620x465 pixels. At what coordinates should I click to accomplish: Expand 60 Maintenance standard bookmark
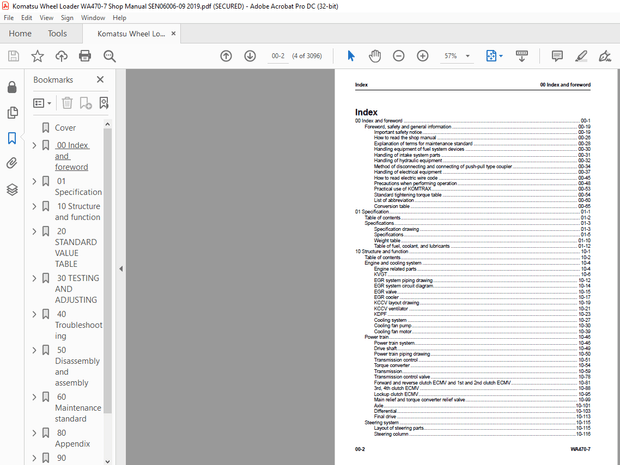tap(34, 397)
